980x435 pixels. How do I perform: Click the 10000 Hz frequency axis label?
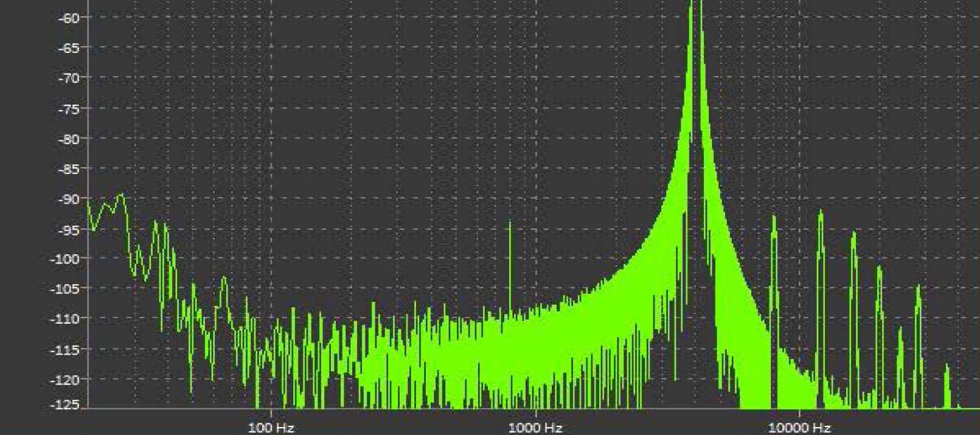799,428
